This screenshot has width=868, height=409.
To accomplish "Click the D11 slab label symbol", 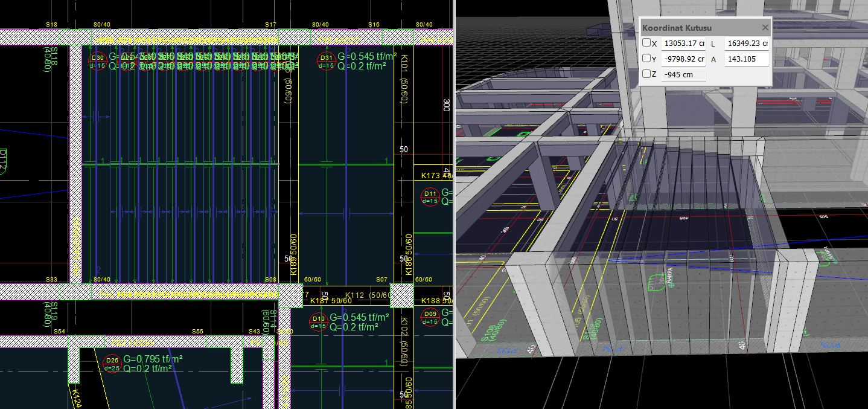I will coord(430,197).
